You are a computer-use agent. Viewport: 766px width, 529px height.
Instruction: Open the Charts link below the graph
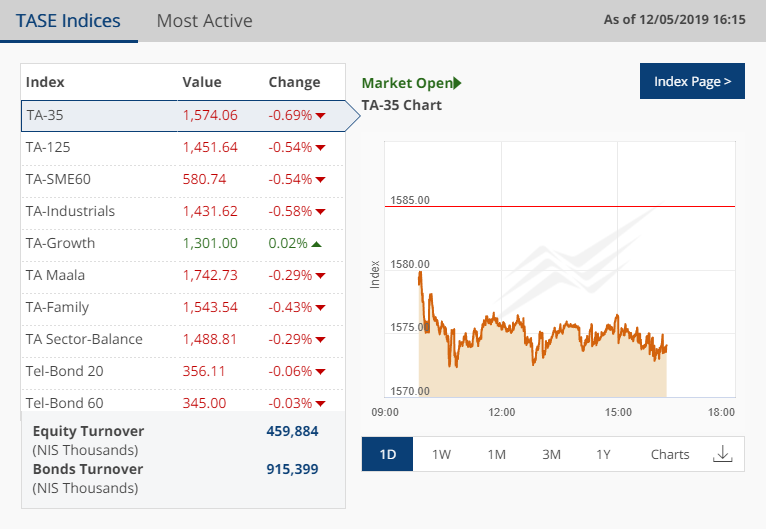(670, 454)
